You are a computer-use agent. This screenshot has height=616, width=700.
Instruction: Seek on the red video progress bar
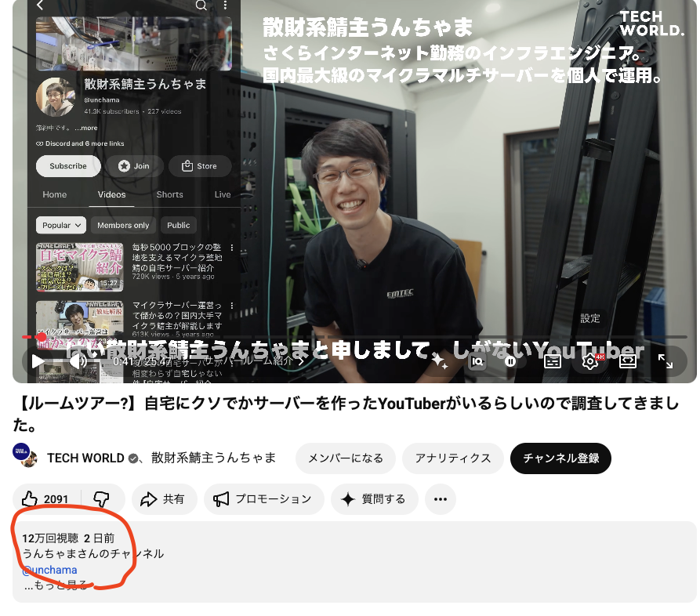pos(354,336)
